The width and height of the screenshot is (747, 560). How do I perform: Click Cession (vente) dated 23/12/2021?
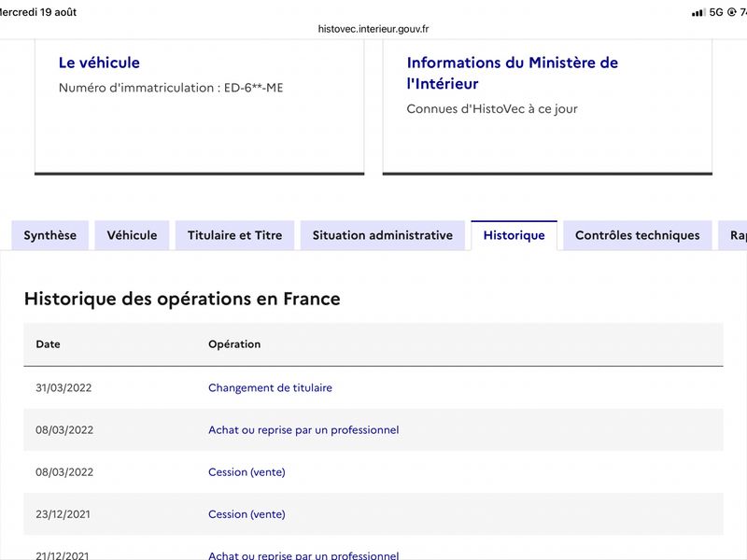[x=247, y=514]
